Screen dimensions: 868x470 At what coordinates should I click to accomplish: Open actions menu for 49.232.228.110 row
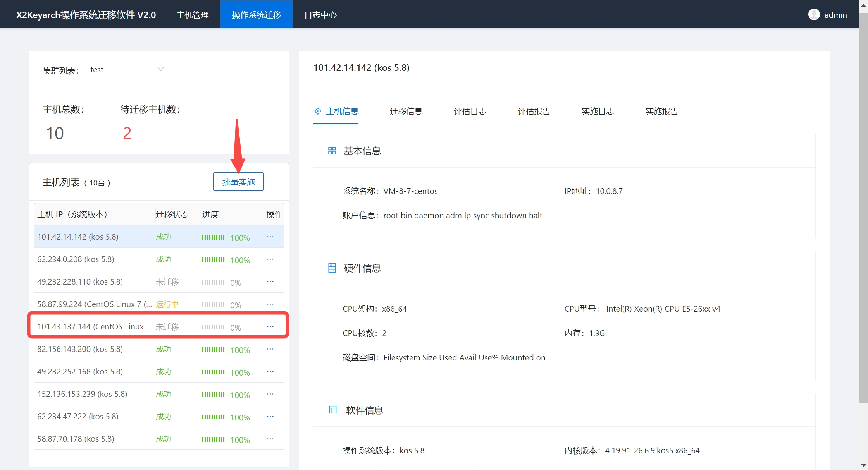[270, 282]
